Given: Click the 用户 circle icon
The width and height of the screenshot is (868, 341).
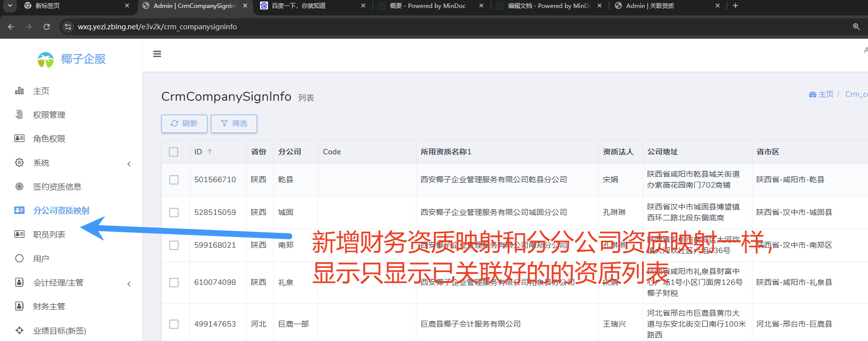Looking at the screenshot, I should tap(19, 259).
